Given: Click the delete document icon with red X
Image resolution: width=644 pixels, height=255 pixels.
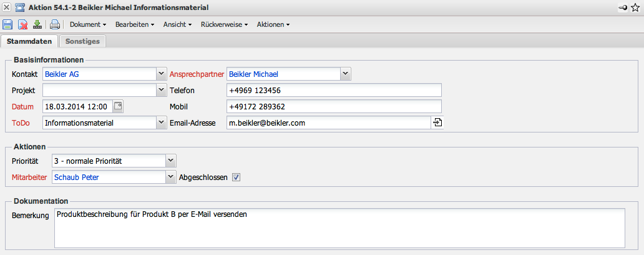Looking at the screenshot, I should point(22,24).
